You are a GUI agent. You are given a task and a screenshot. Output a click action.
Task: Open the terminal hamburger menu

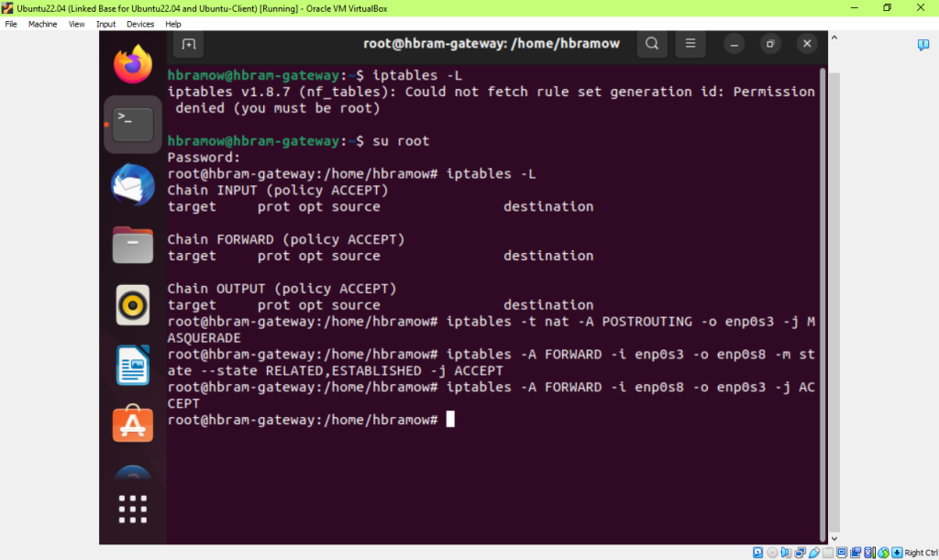(x=690, y=44)
